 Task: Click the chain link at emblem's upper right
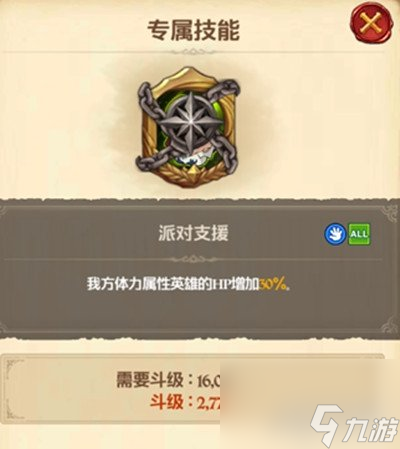(x=225, y=89)
